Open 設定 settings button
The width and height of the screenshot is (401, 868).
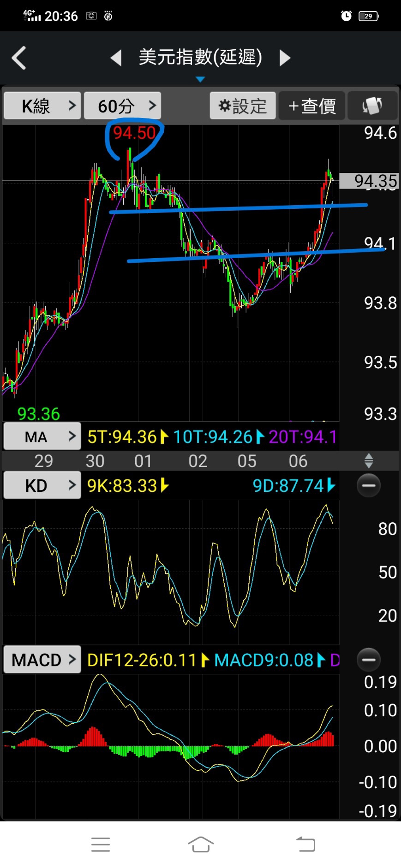click(x=243, y=106)
